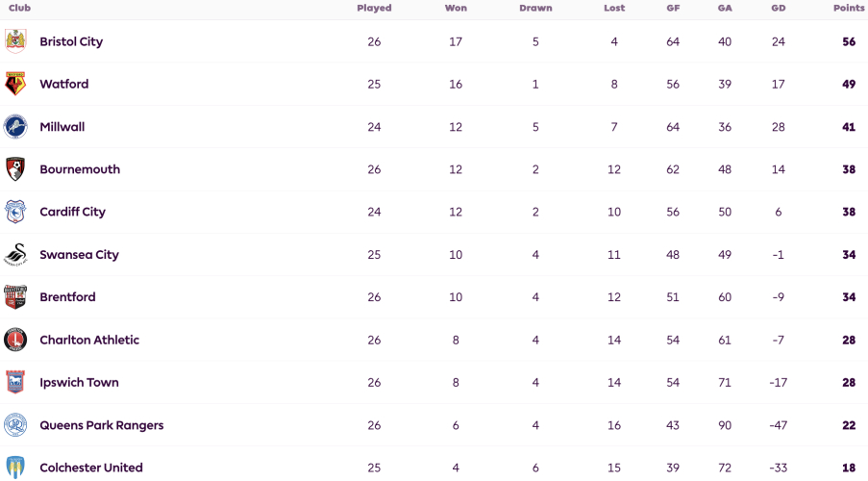The width and height of the screenshot is (868, 481).
Task: Click the Swansea City swan logo
Action: (x=15, y=254)
